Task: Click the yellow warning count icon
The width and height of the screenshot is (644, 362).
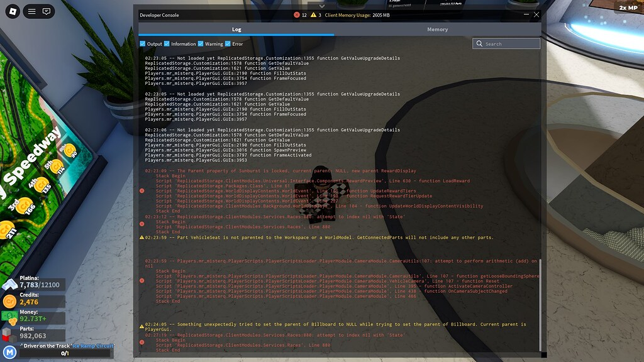Action: click(313, 15)
